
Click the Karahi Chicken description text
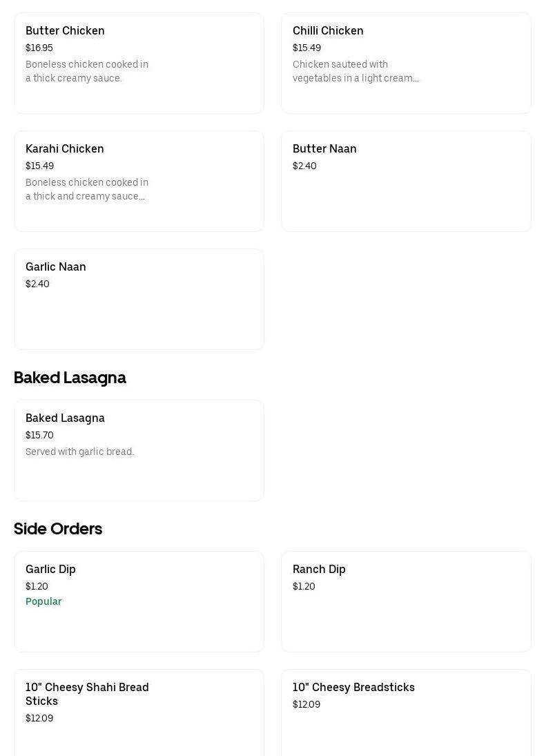click(87, 189)
